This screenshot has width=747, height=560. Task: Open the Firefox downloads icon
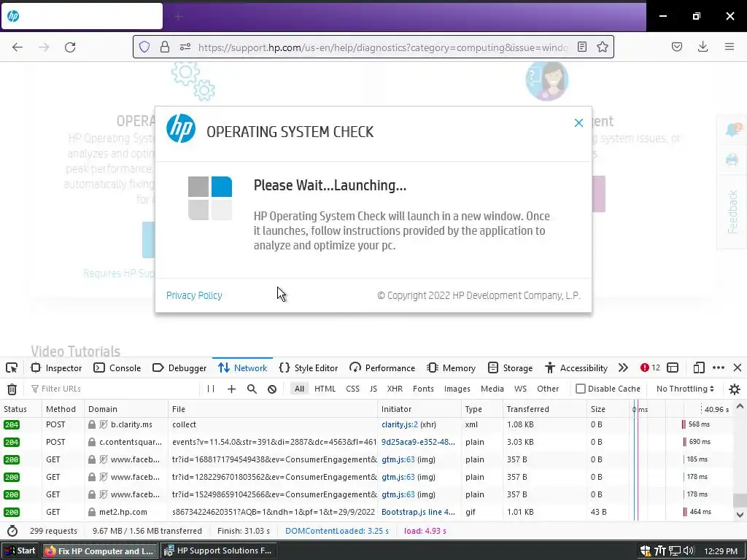tap(703, 47)
